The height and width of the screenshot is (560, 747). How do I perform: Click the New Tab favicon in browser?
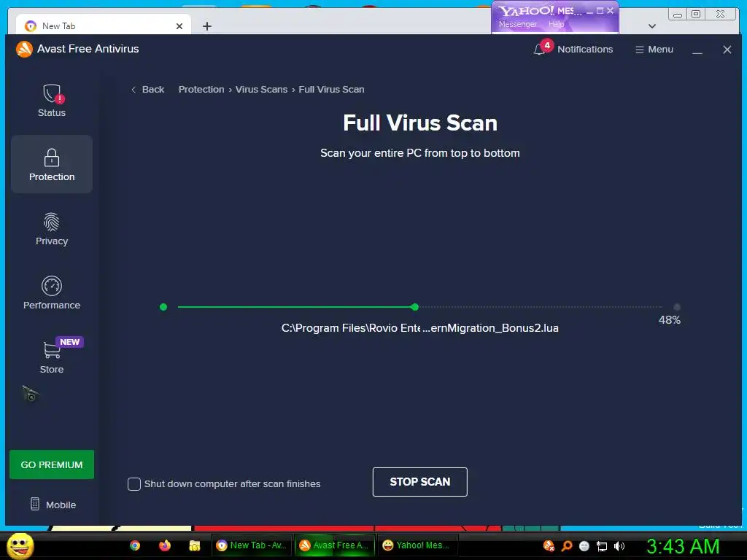tap(31, 26)
